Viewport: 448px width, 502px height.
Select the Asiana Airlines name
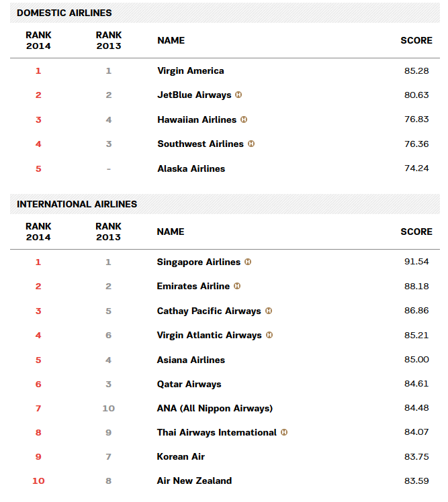(x=191, y=360)
